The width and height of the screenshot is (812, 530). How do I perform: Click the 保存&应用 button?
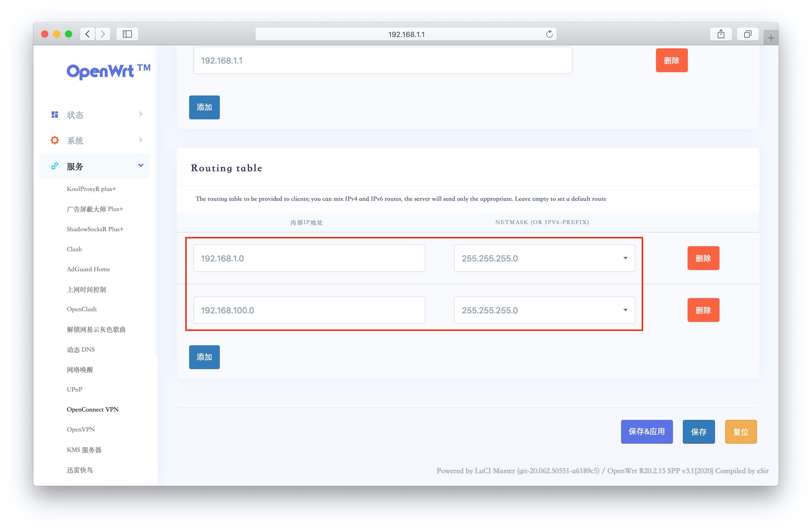pos(646,432)
